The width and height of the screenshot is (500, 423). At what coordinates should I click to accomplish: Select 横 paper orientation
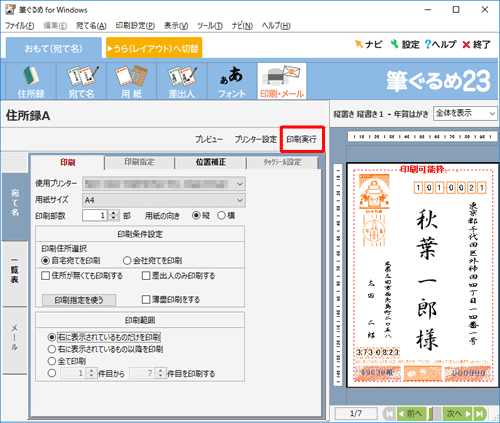pyautogui.click(x=226, y=215)
